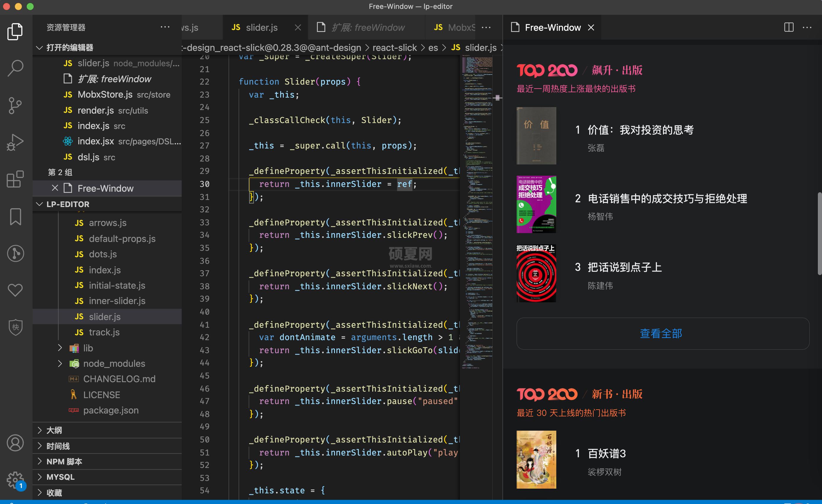Open package.json file
The width and height of the screenshot is (822, 504).
pos(107,410)
